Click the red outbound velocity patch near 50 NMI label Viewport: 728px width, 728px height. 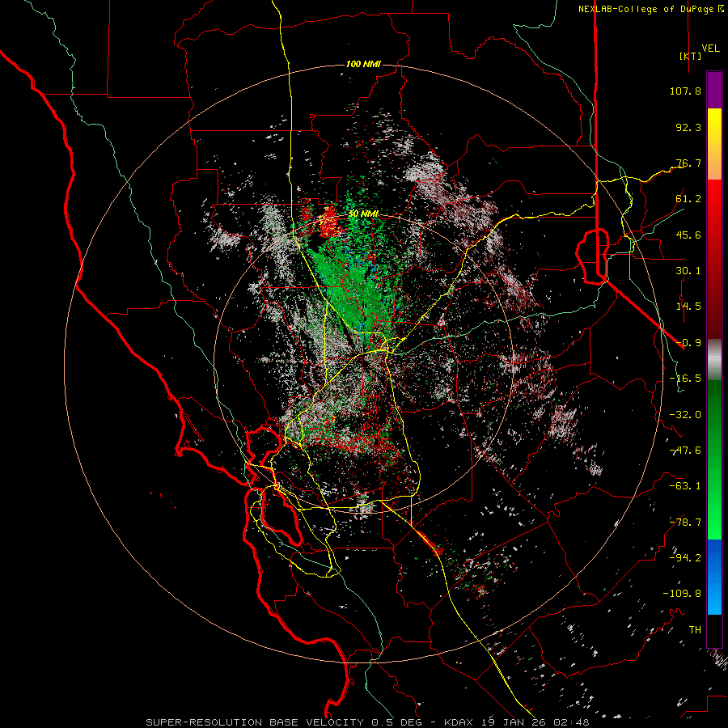point(328,222)
